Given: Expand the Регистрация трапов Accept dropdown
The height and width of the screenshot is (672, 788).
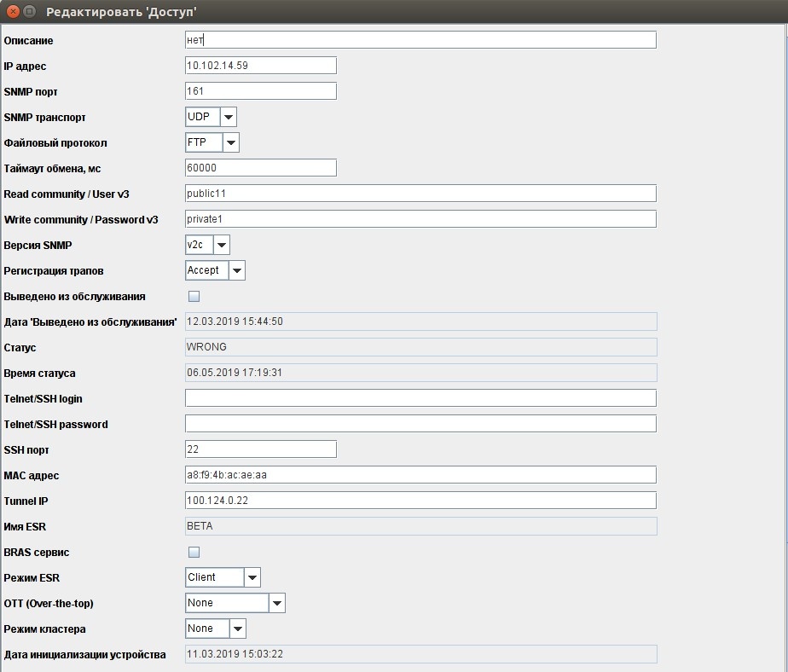Looking at the screenshot, I should 236,270.
